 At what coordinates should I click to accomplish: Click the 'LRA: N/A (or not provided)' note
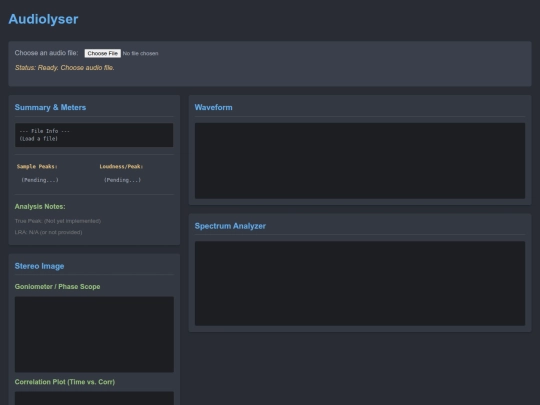(x=49, y=232)
